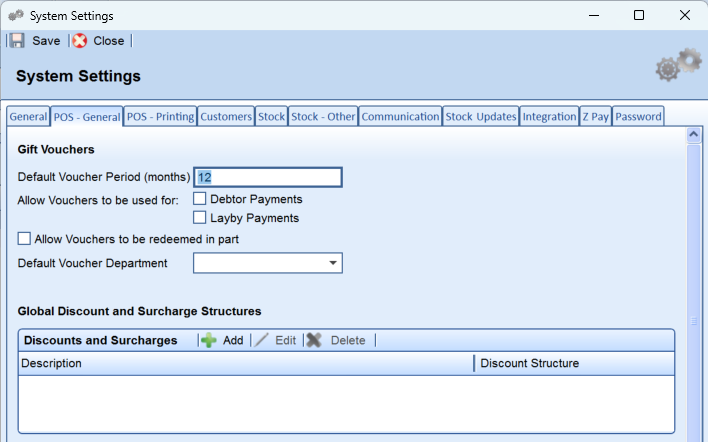Enable the Debtor Payments checkbox
Screen dimensions: 708x442
(200, 199)
